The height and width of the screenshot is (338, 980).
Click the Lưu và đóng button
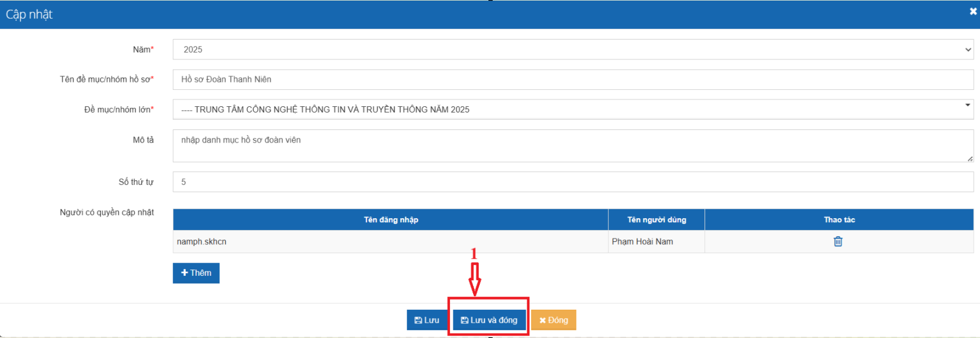[489, 320]
